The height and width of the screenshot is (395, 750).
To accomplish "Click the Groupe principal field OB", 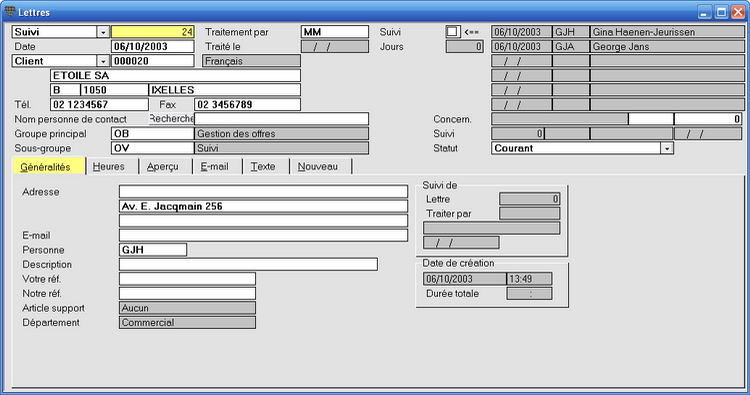I will (153, 133).
